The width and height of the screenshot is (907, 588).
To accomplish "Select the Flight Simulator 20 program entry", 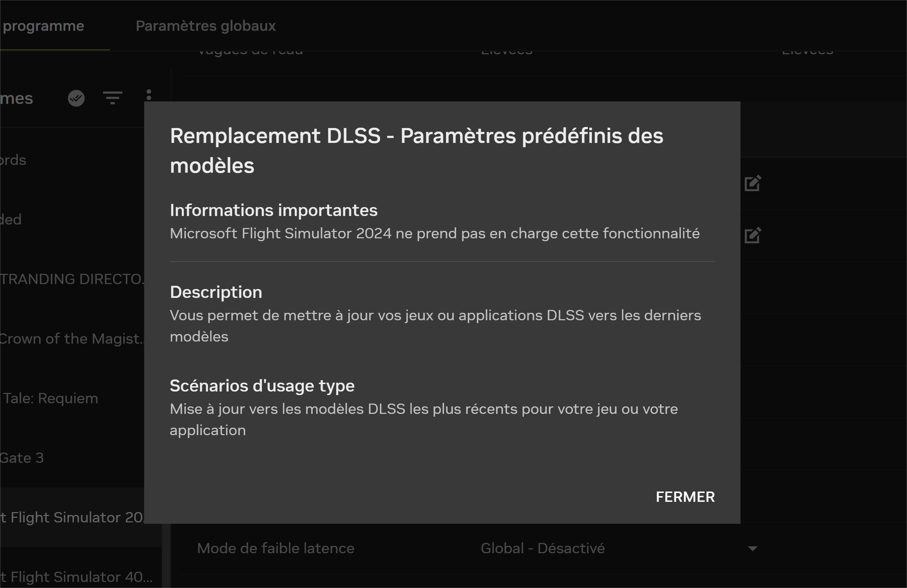I will (72, 517).
